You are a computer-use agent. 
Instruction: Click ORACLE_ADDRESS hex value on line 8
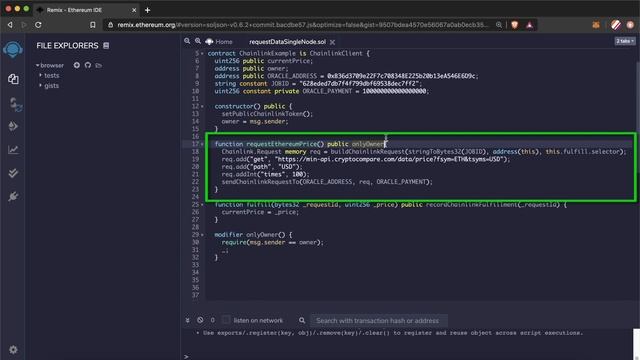(401, 76)
